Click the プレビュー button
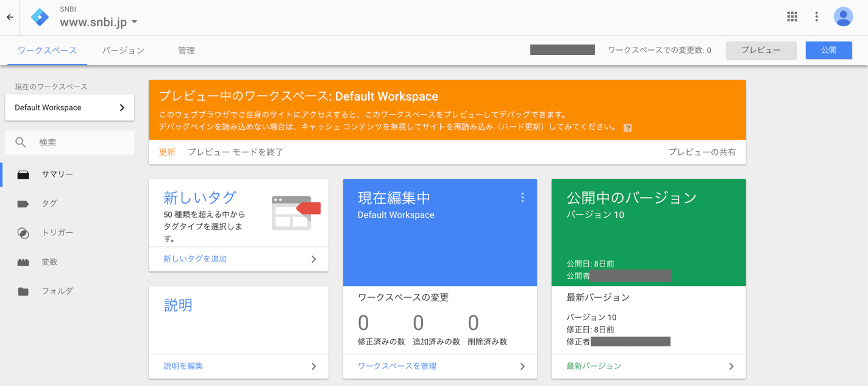Image resolution: width=868 pixels, height=386 pixels. pyautogui.click(x=761, y=51)
